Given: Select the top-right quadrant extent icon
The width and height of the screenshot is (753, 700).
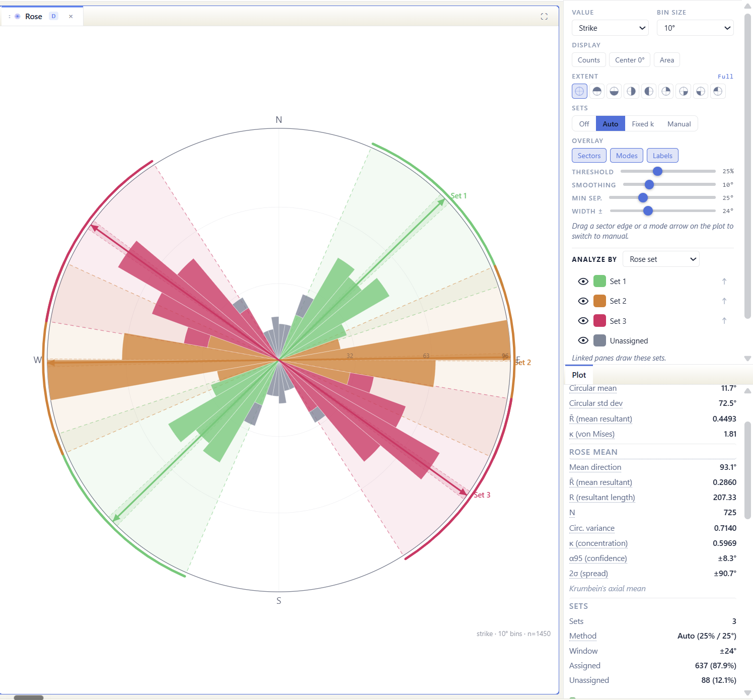Looking at the screenshot, I should click(x=666, y=91).
